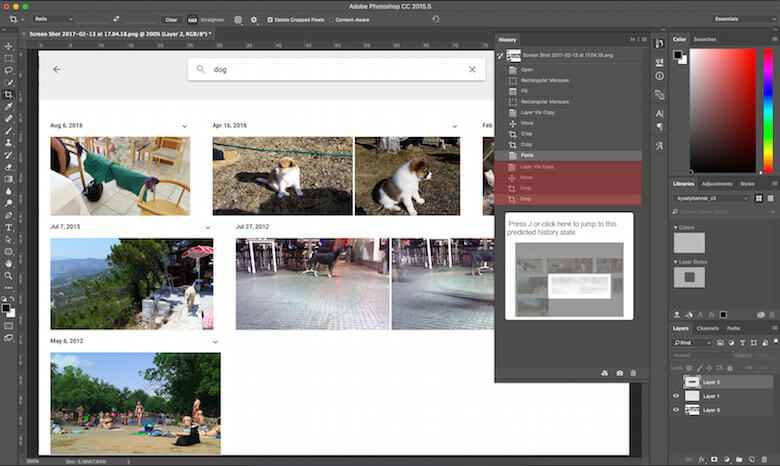780x466 pixels.
Task: Hide Layer 1 using its eye icon
Action: coord(676,396)
